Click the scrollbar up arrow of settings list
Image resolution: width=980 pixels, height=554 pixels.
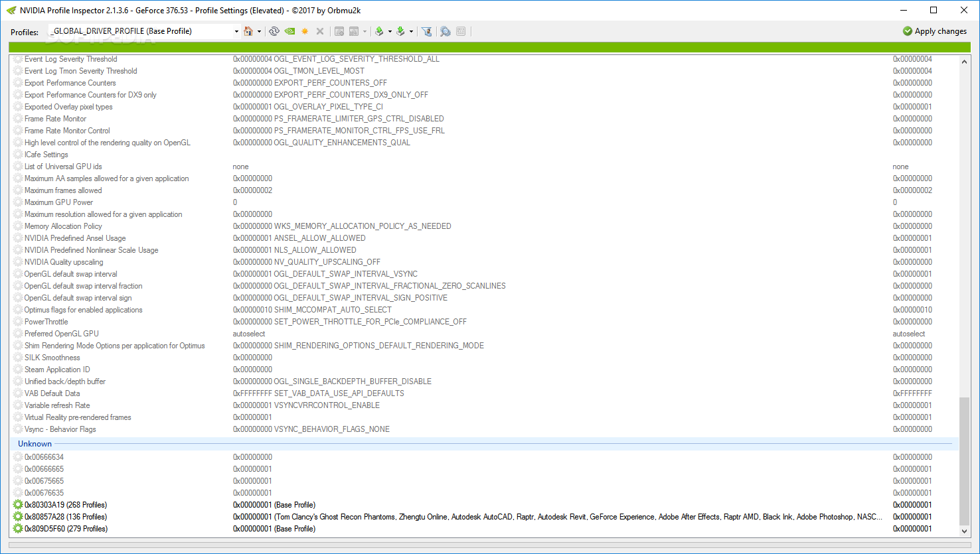(x=964, y=61)
